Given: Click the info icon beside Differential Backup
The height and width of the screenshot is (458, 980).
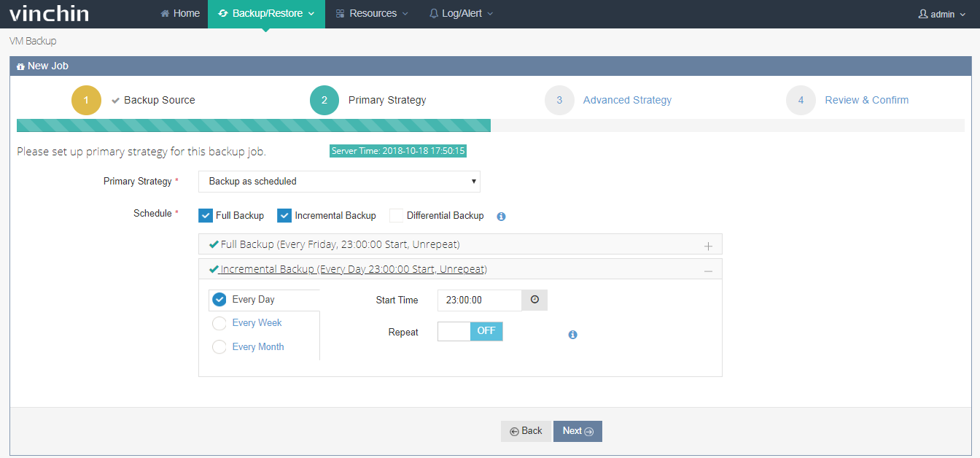Looking at the screenshot, I should coord(501,215).
